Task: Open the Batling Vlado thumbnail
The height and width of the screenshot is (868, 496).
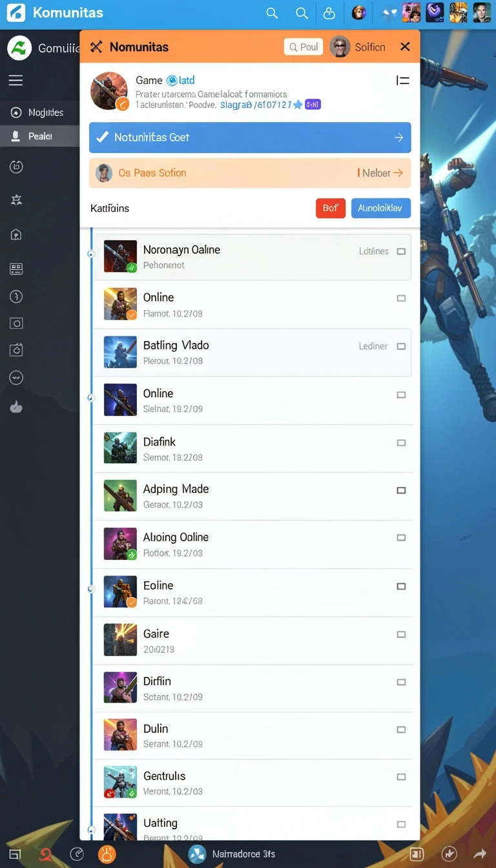Action: pyautogui.click(x=120, y=352)
